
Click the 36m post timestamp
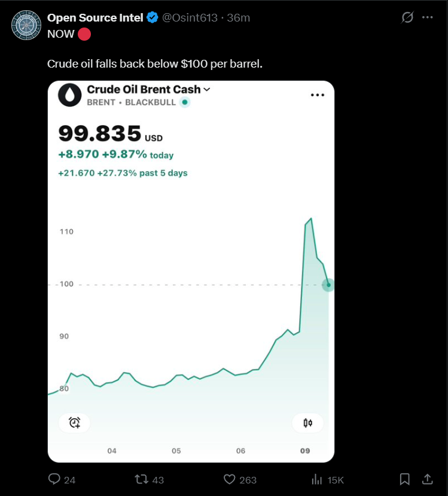click(239, 17)
